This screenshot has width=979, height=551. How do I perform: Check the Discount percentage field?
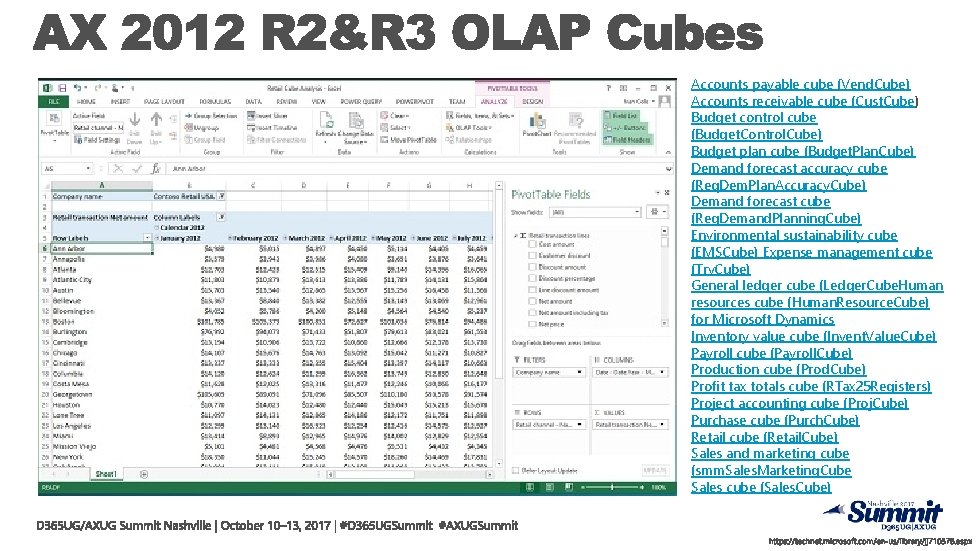click(x=532, y=278)
